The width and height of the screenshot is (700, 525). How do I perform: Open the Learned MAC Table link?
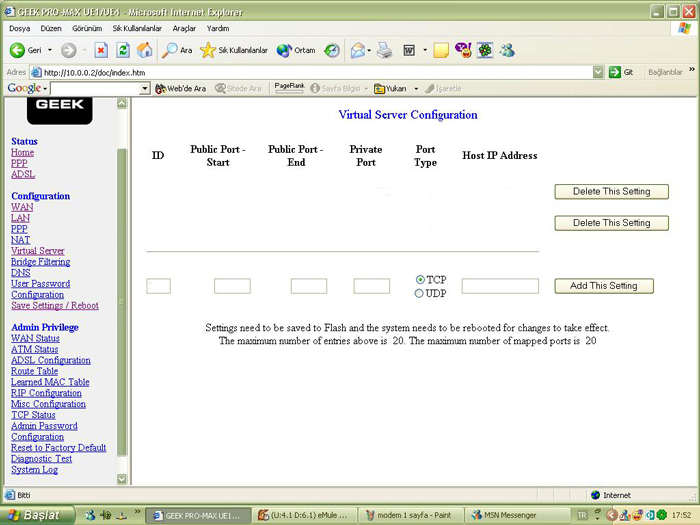(50, 382)
